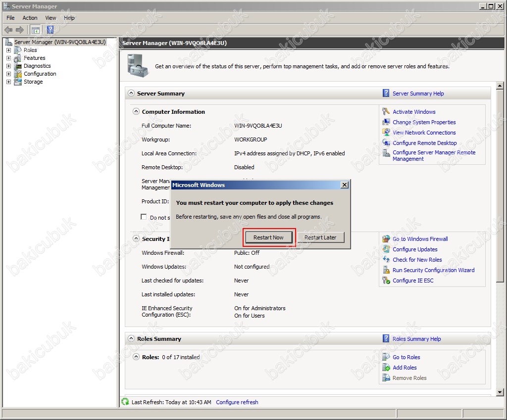Image resolution: width=507 pixels, height=420 pixels.
Task: Click the Check for New Roles icon
Action: click(x=386, y=259)
